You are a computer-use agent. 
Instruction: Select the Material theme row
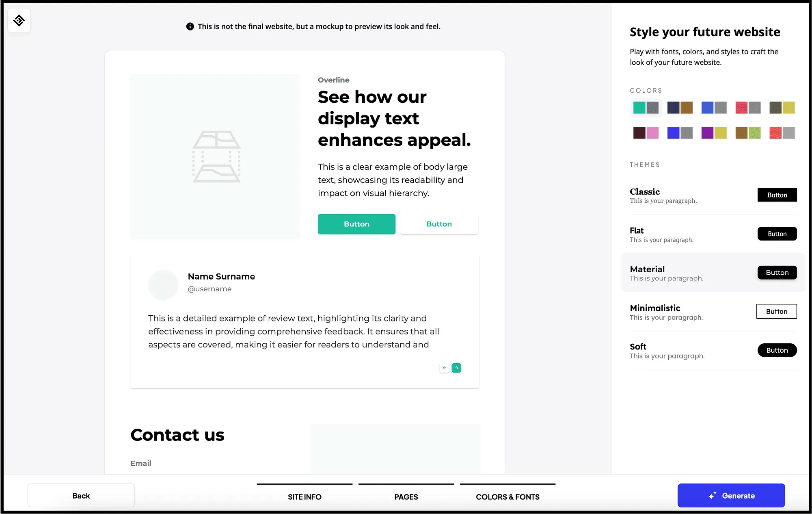click(x=713, y=273)
